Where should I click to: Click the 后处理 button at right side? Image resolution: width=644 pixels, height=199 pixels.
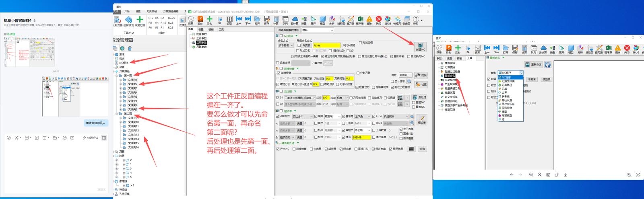pos(419,98)
